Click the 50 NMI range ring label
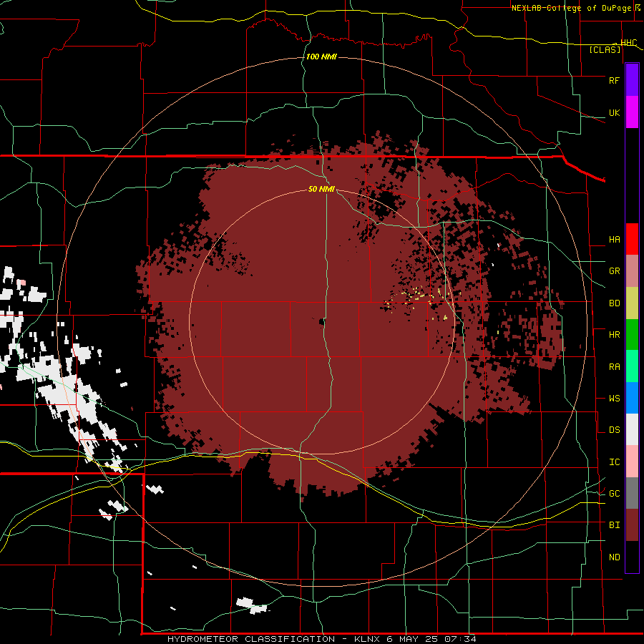Viewport: 644px width, 644px height. coord(321,189)
